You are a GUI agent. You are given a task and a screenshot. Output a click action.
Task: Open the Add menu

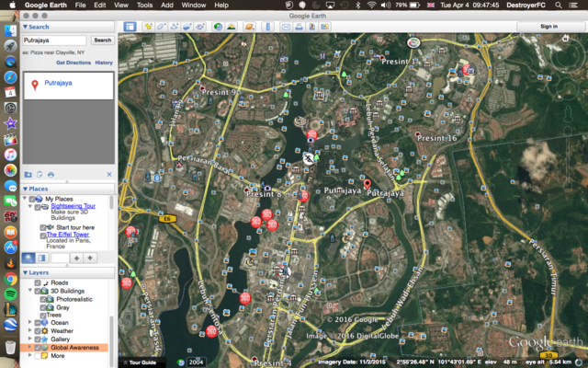167,5
